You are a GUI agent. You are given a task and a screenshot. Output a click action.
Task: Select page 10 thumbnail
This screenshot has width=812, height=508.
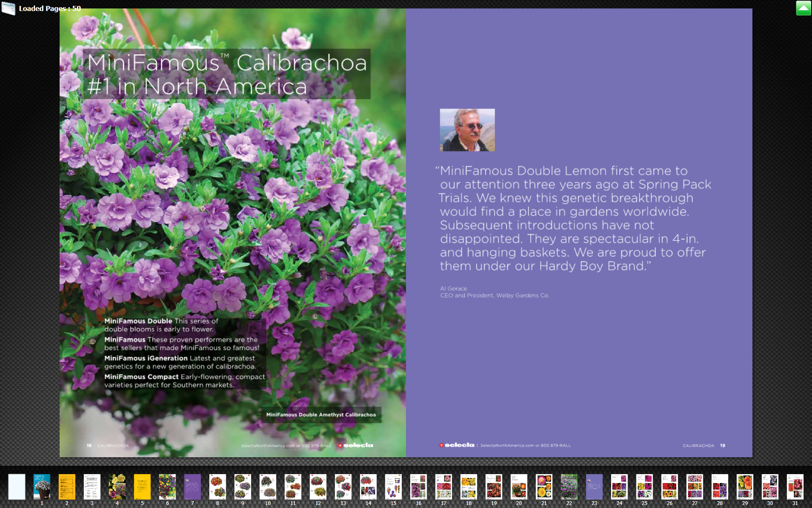coord(268,487)
